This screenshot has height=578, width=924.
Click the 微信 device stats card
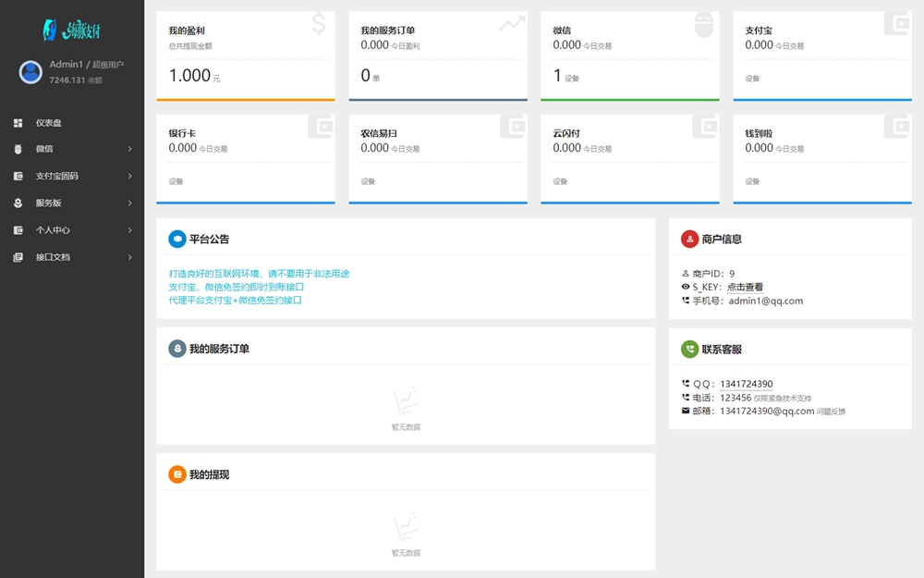tap(629, 55)
